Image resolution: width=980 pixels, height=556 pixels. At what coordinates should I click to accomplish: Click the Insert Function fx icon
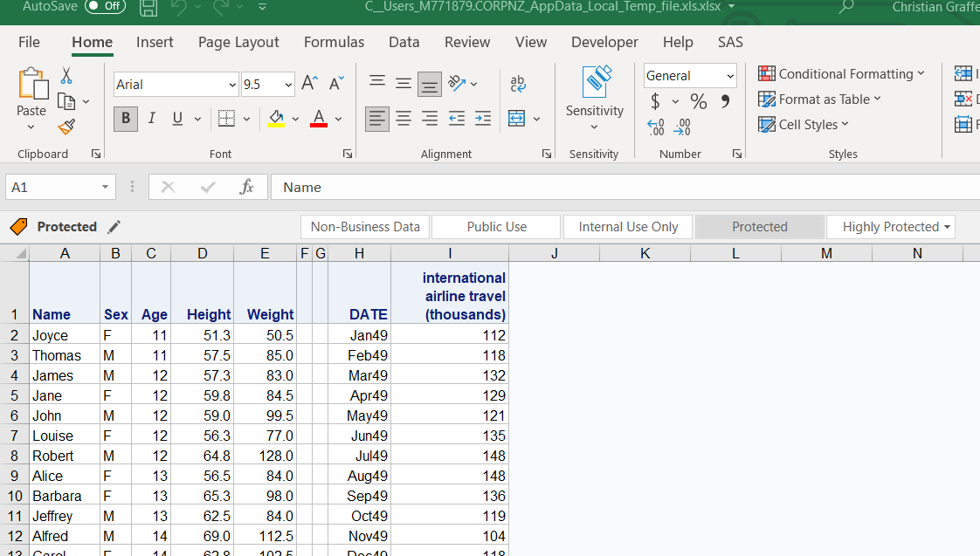pyautogui.click(x=246, y=187)
